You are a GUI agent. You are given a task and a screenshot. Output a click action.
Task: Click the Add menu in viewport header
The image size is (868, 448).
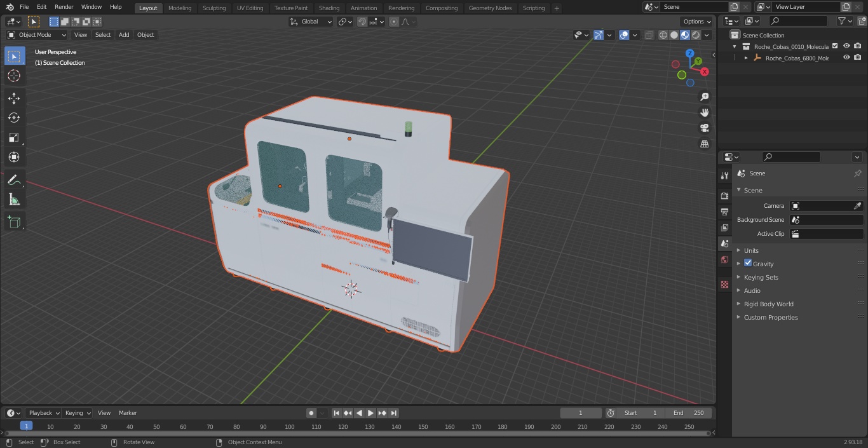[x=124, y=35]
